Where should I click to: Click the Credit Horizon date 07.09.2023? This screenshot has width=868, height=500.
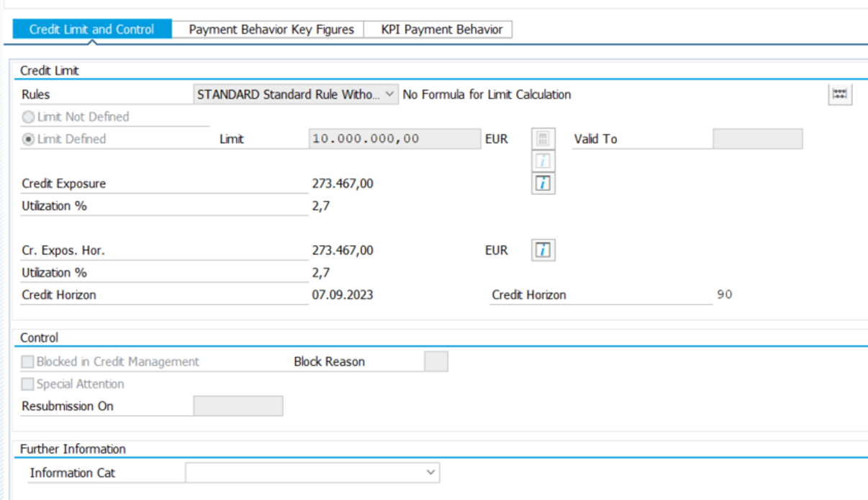tap(343, 295)
